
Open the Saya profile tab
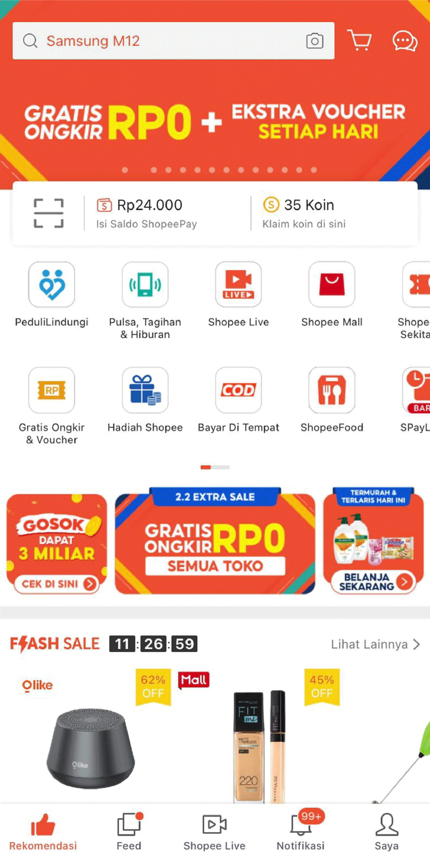(387, 831)
